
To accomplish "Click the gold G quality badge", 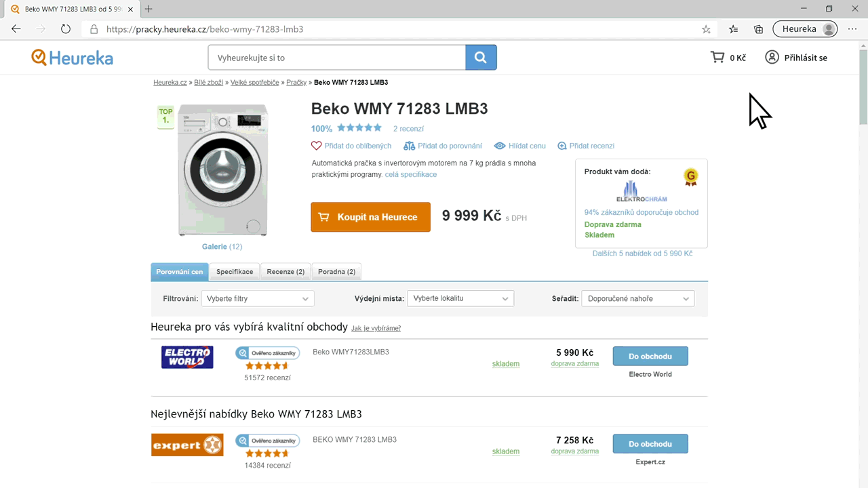I will tap(690, 178).
